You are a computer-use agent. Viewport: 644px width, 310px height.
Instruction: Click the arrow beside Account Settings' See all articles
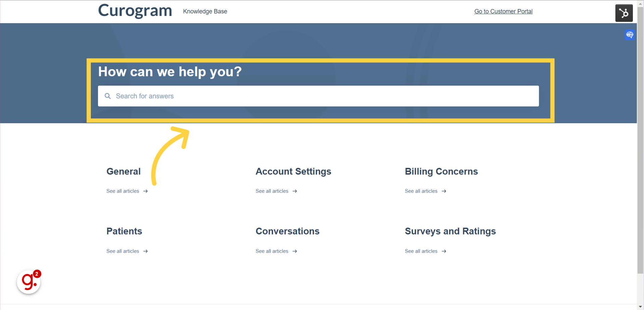(295, 191)
